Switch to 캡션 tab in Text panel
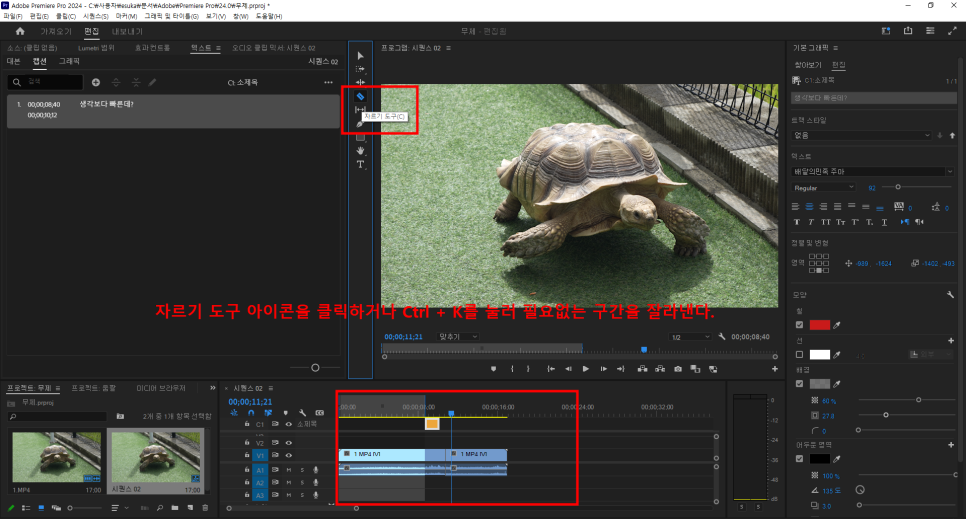Screen dimensions: 966x519 39,62
